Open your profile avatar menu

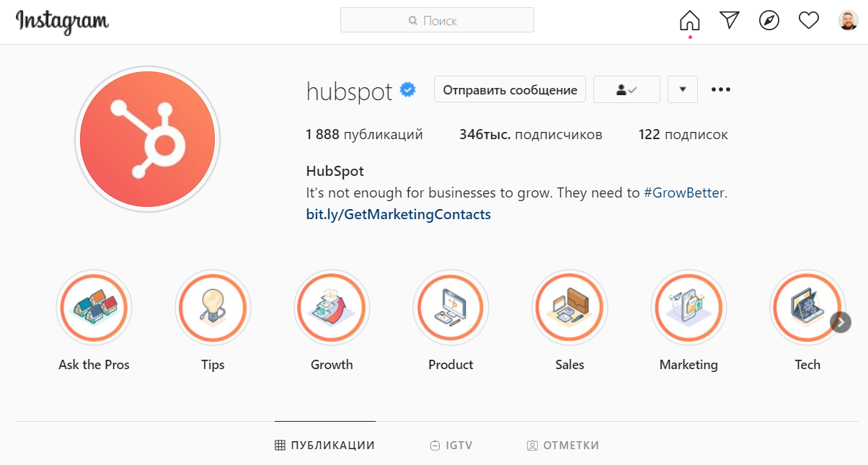(848, 20)
